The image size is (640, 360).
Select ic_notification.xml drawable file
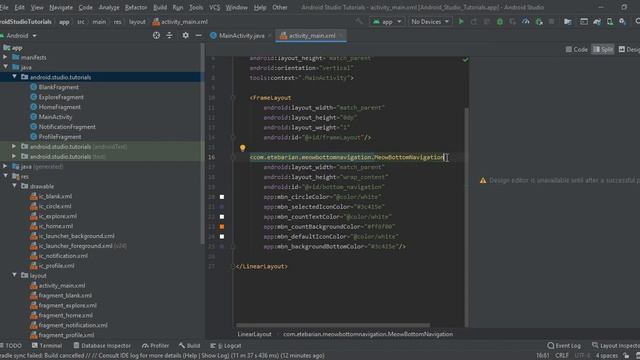click(x=63, y=256)
